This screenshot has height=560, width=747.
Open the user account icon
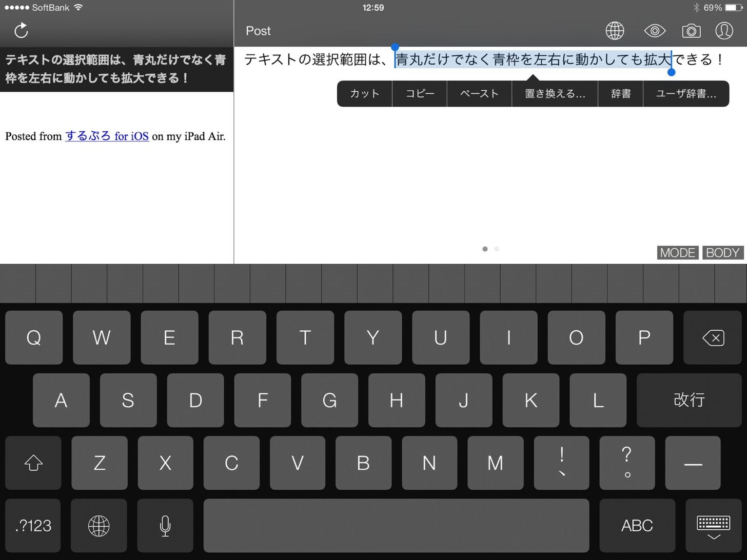[x=724, y=31]
